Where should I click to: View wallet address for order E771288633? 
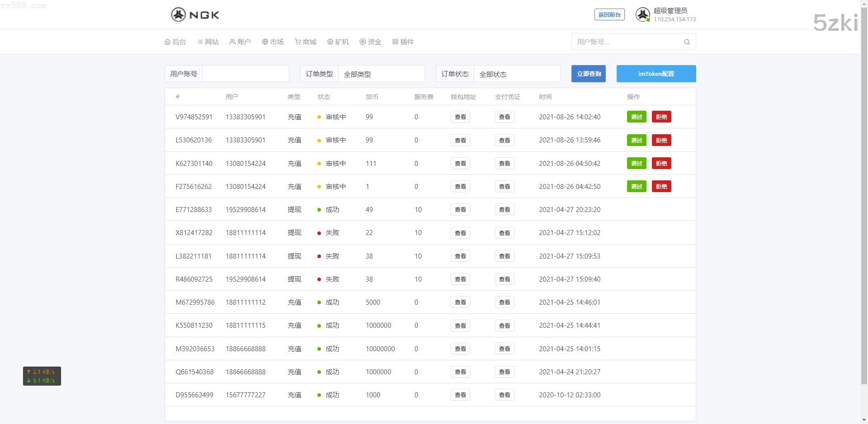coord(460,210)
